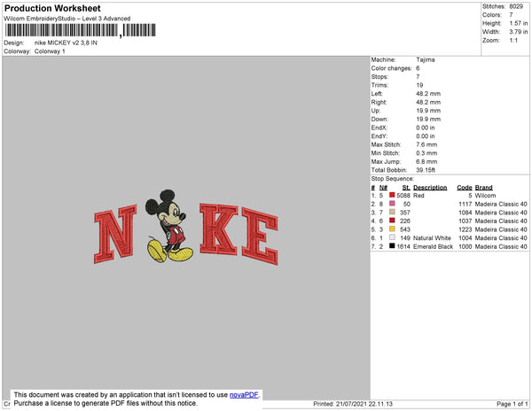Click the Left value 48.2 mm
Viewport: 532px width, 411px height.
click(x=428, y=94)
